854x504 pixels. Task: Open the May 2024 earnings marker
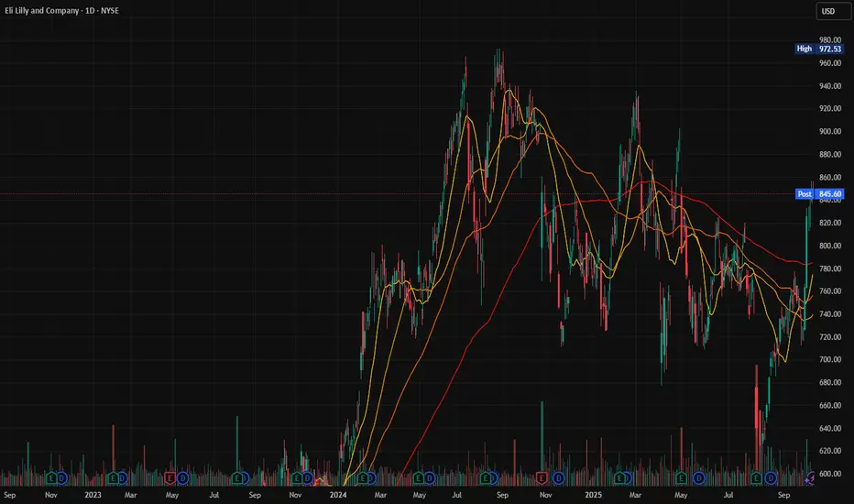click(x=418, y=478)
